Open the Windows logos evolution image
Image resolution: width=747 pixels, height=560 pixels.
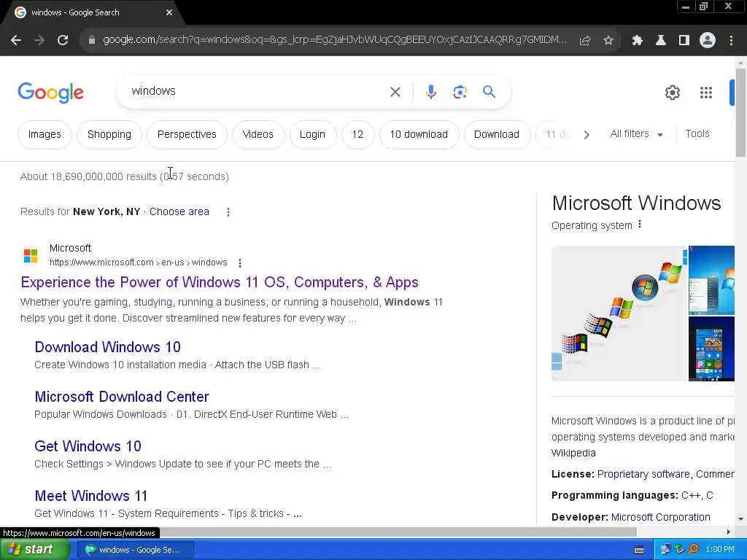(x=619, y=314)
